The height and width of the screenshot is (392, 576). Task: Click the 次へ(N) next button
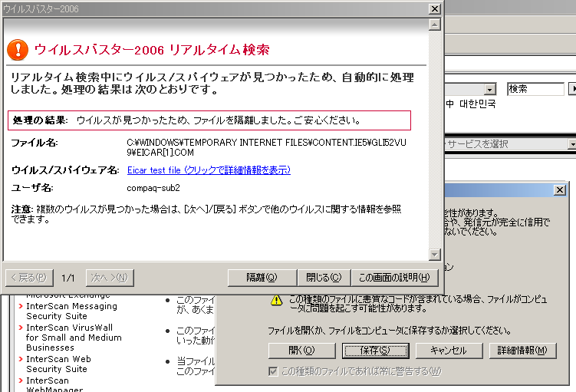(110, 278)
